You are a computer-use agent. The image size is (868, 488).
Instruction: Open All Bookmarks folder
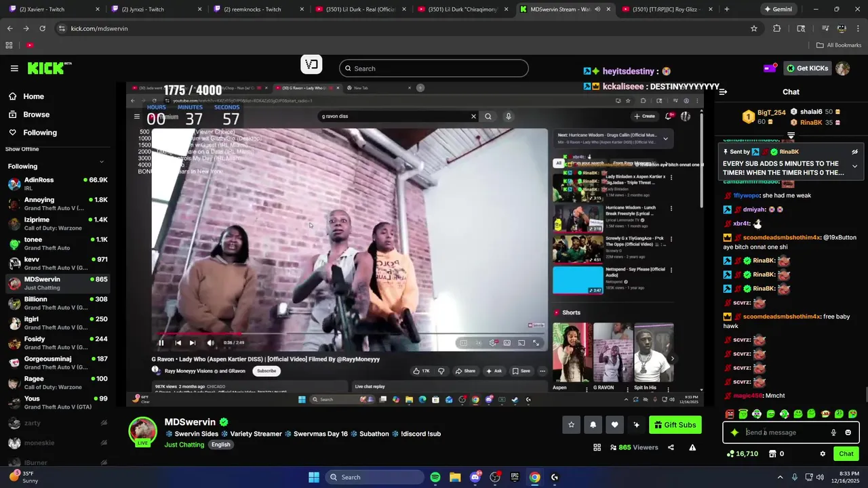[x=839, y=45]
